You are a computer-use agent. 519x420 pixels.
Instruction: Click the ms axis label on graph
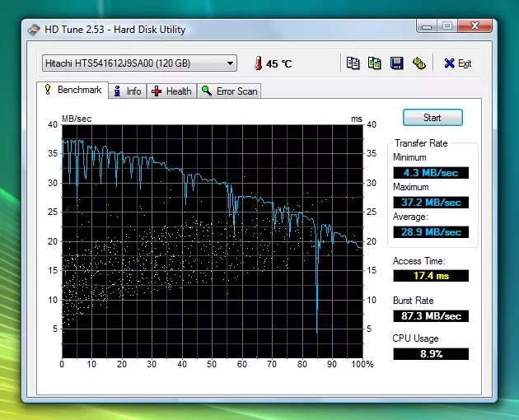357,119
